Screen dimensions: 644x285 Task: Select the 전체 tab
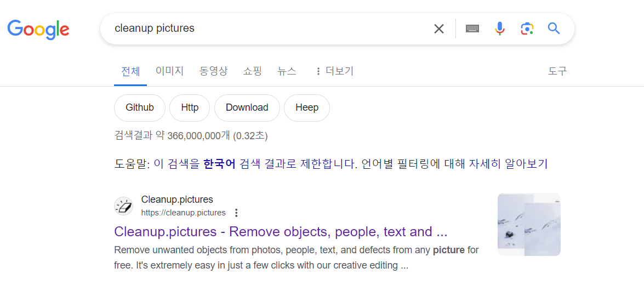point(130,71)
